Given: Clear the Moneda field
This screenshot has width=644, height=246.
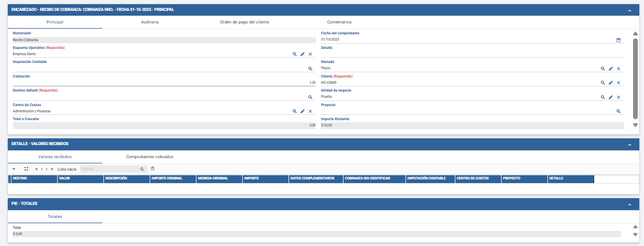Looking at the screenshot, I should click(x=619, y=69).
